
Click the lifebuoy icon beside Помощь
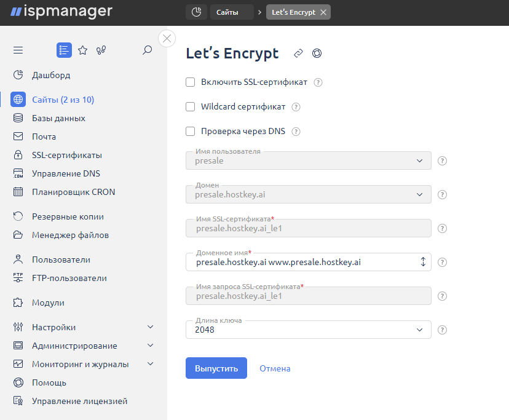point(18,382)
